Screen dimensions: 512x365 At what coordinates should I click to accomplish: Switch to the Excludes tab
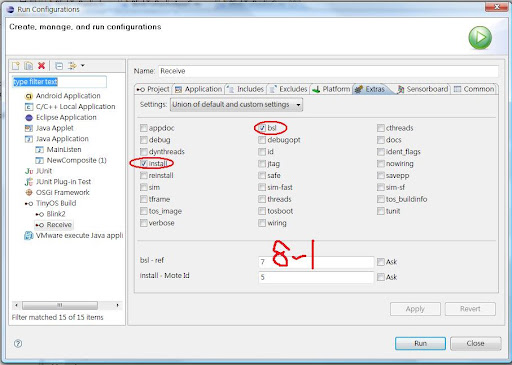click(288, 89)
